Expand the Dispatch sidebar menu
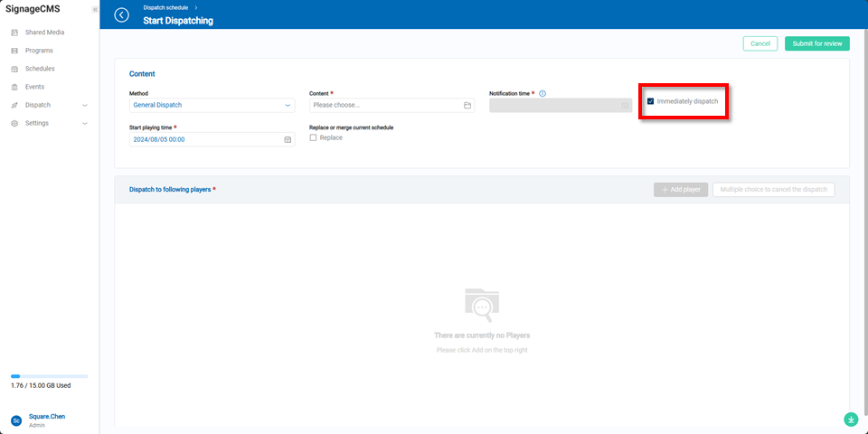Viewport: 868px width, 434px height. (49, 105)
